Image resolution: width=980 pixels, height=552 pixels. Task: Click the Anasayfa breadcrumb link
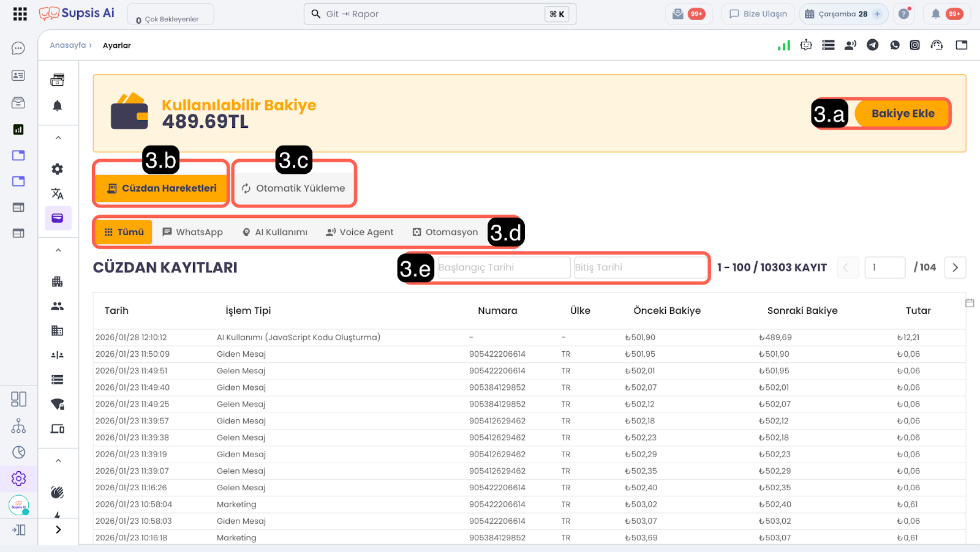(68, 45)
